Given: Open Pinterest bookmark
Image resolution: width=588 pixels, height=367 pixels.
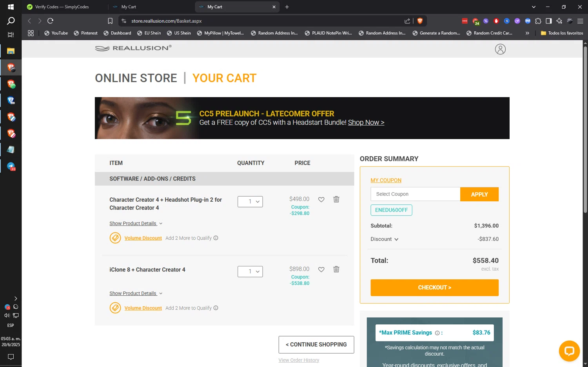Looking at the screenshot, I should point(85,33).
